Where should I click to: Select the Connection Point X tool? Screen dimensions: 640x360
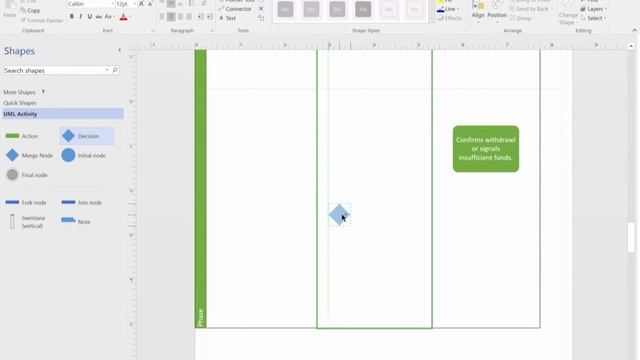tap(261, 9)
